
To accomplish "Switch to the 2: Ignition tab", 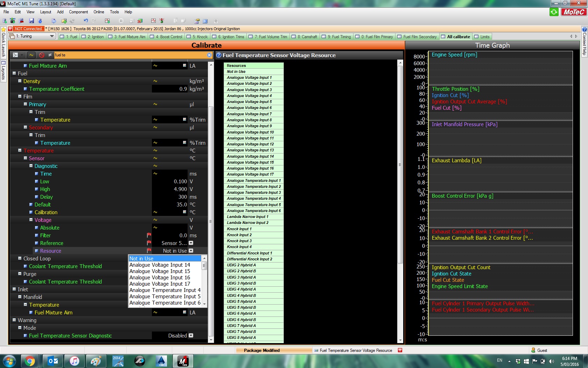I will pos(93,36).
